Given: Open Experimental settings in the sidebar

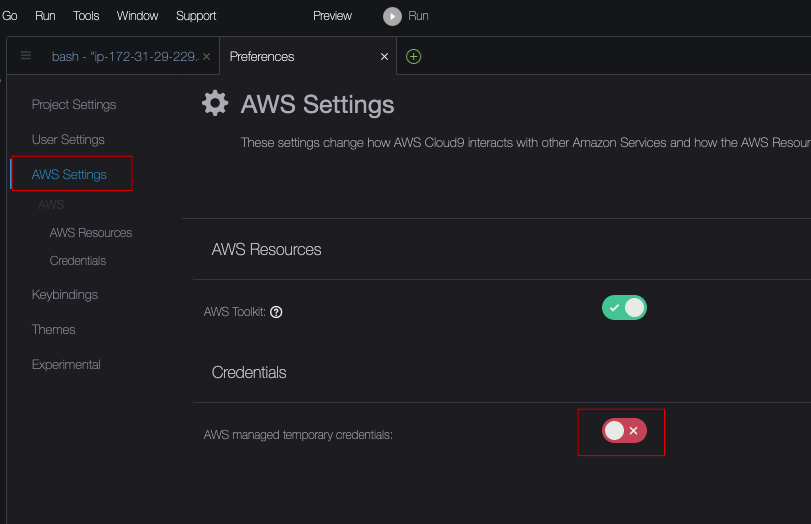Looking at the screenshot, I should point(66,365).
